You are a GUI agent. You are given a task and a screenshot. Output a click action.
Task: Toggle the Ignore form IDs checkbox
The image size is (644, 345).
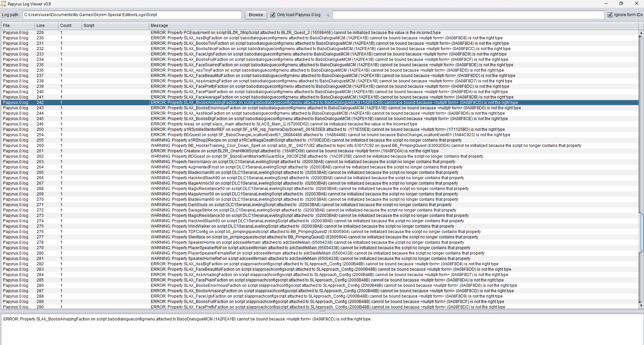point(610,15)
